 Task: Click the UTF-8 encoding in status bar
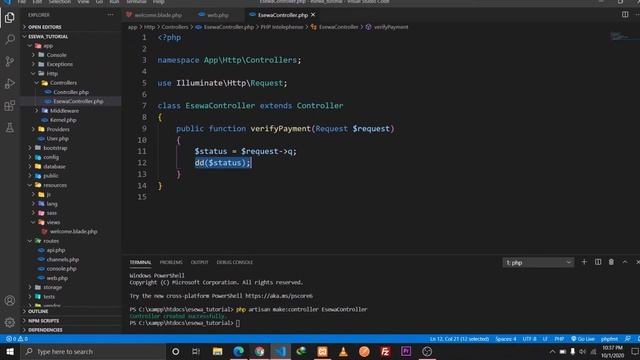(529, 339)
